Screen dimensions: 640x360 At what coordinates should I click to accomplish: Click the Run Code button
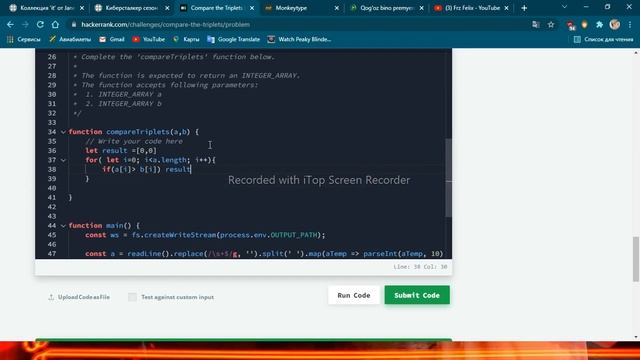click(x=353, y=295)
